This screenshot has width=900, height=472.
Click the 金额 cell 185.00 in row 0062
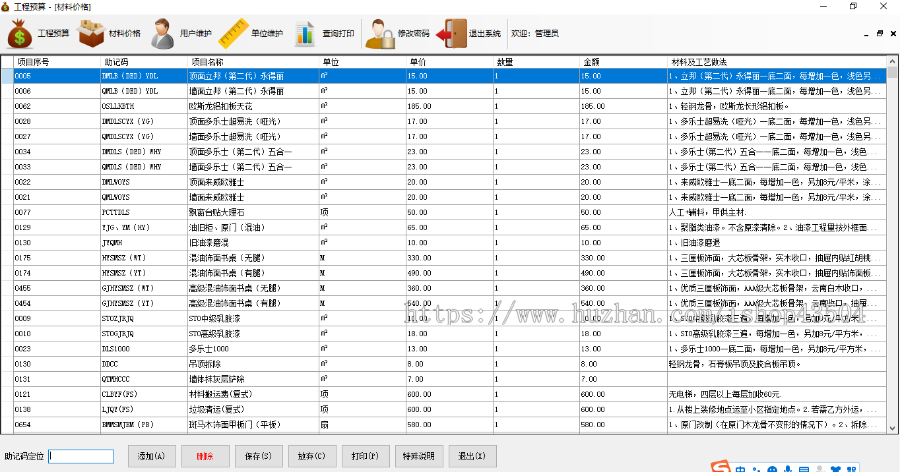click(623, 106)
